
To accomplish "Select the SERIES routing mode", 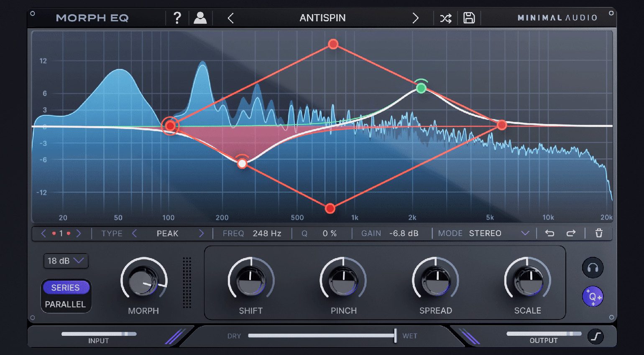I will 66,287.
